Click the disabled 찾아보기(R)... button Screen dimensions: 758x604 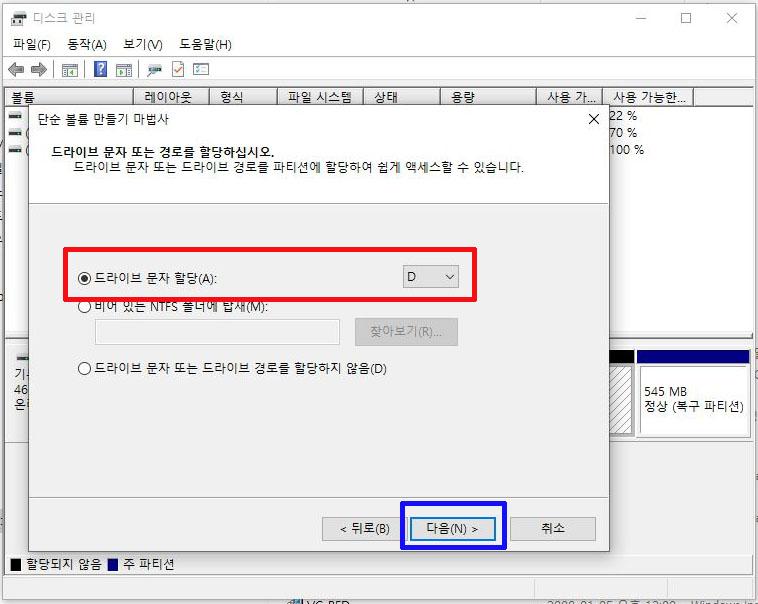tap(406, 332)
